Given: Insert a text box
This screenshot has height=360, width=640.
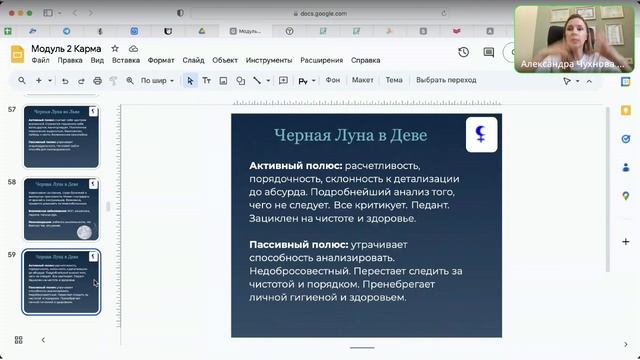Looking at the screenshot, I should coord(207,81).
